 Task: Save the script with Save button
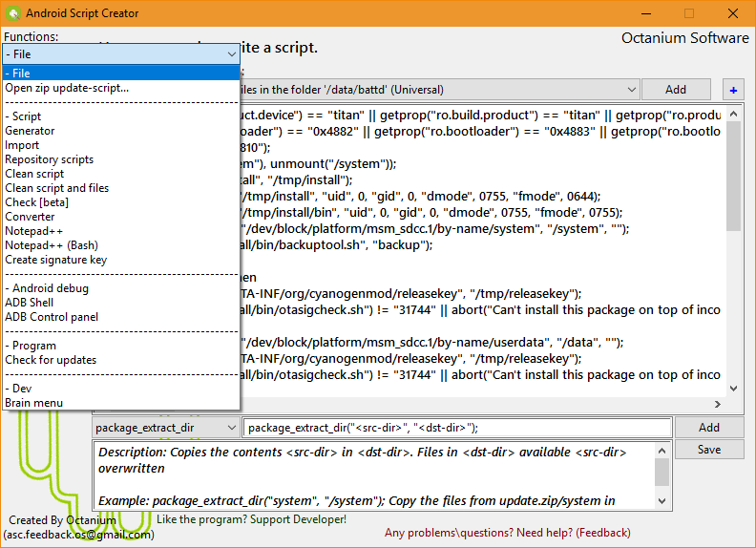[709, 450]
